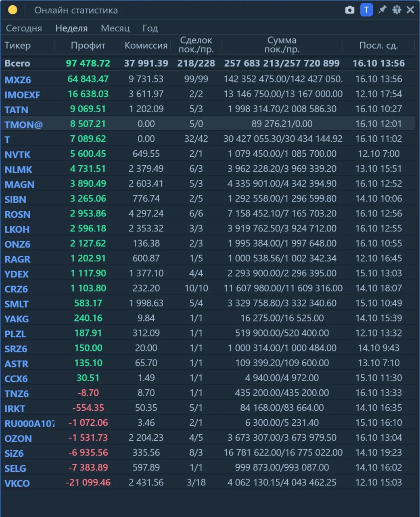The image size is (420, 517).
Task: Select the TMON@ ticker
Action: tap(23, 124)
